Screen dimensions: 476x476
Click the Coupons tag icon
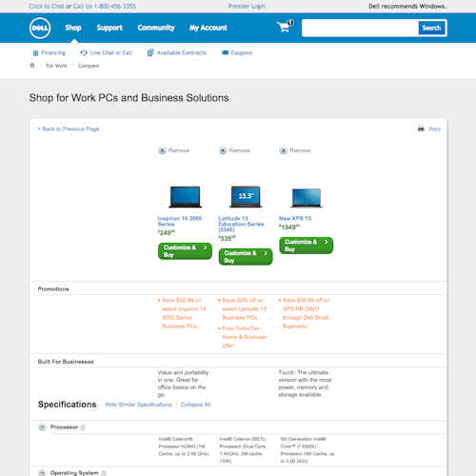click(225, 52)
